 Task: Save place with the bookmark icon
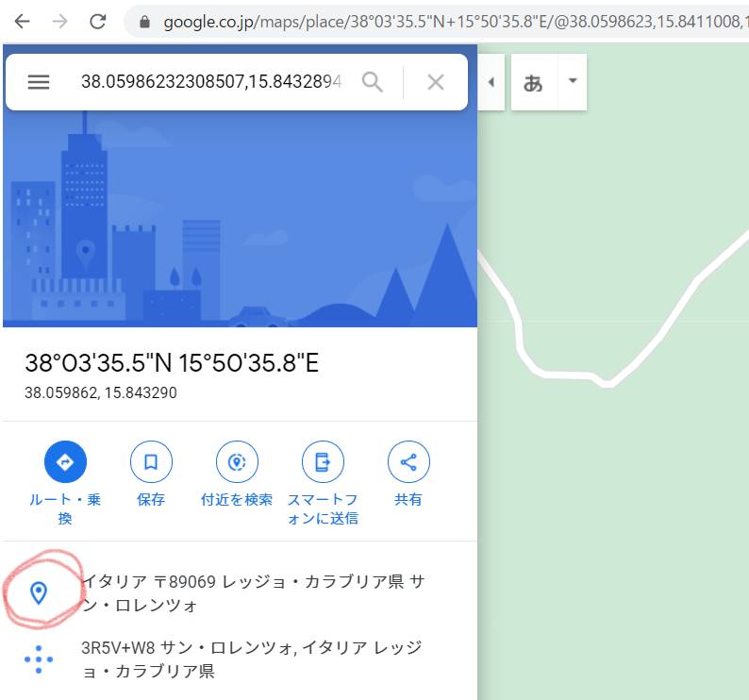click(151, 461)
